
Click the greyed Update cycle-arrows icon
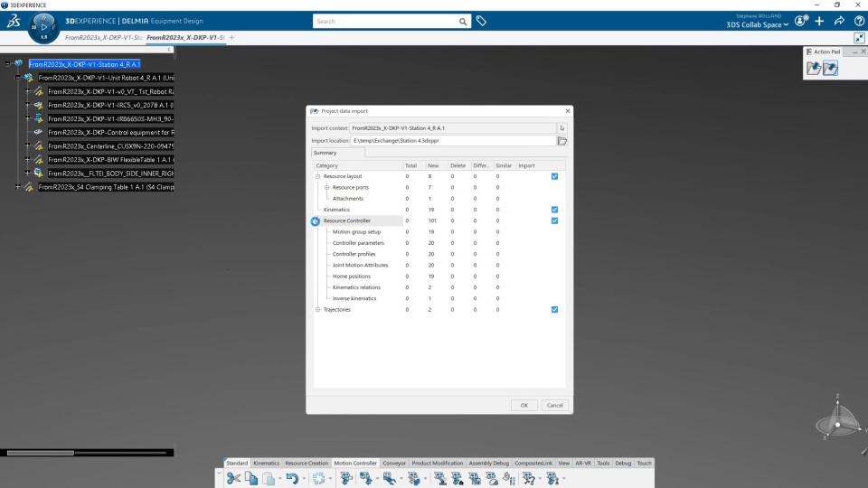point(319,478)
